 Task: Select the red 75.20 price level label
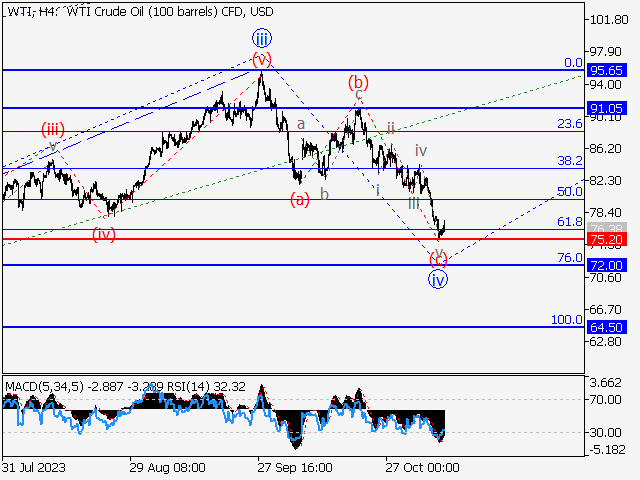(606, 240)
